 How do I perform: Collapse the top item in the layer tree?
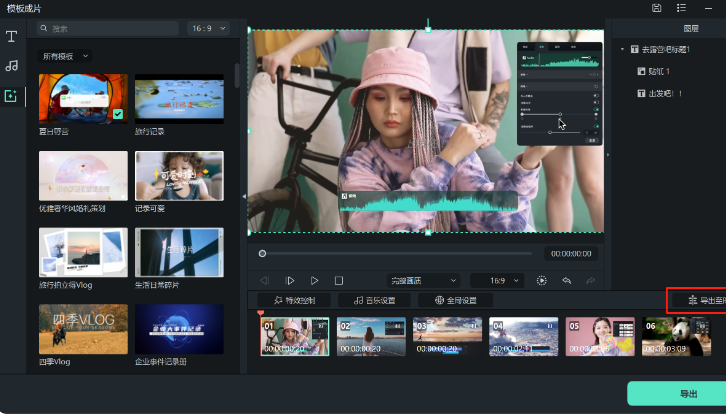point(622,49)
